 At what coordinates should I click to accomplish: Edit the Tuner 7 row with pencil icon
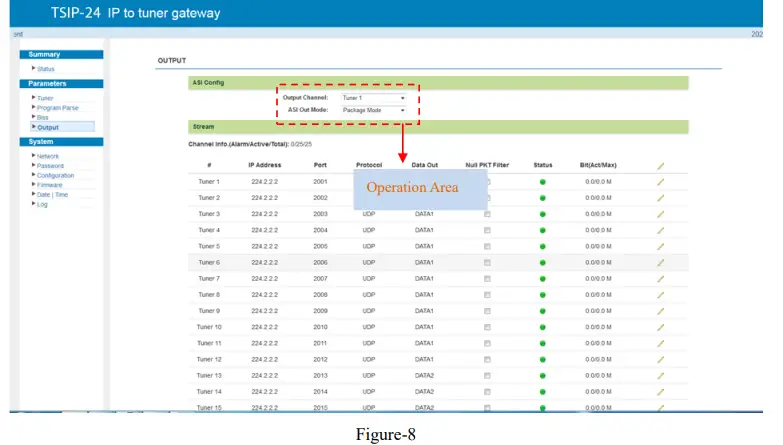coord(661,279)
